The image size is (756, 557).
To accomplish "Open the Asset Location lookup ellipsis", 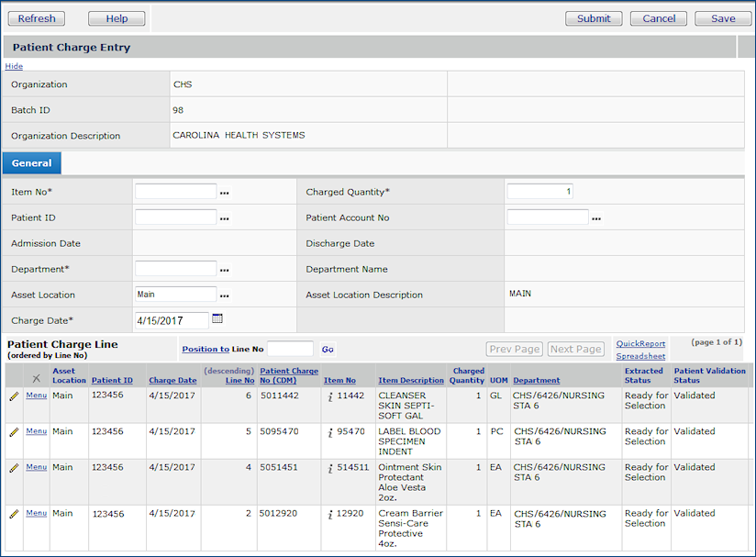I will pos(225,295).
